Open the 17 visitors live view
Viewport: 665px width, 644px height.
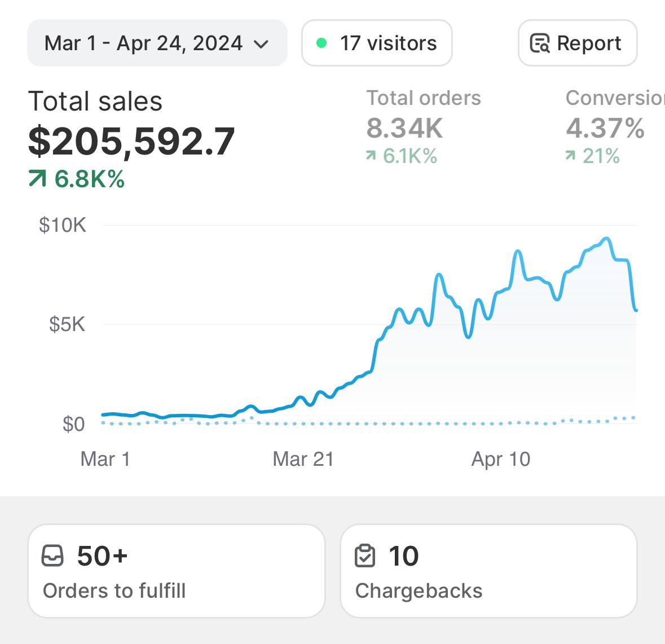coord(388,43)
